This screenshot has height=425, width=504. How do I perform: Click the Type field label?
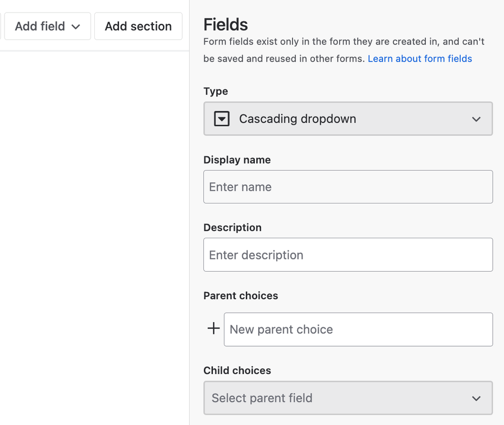(x=215, y=91)
